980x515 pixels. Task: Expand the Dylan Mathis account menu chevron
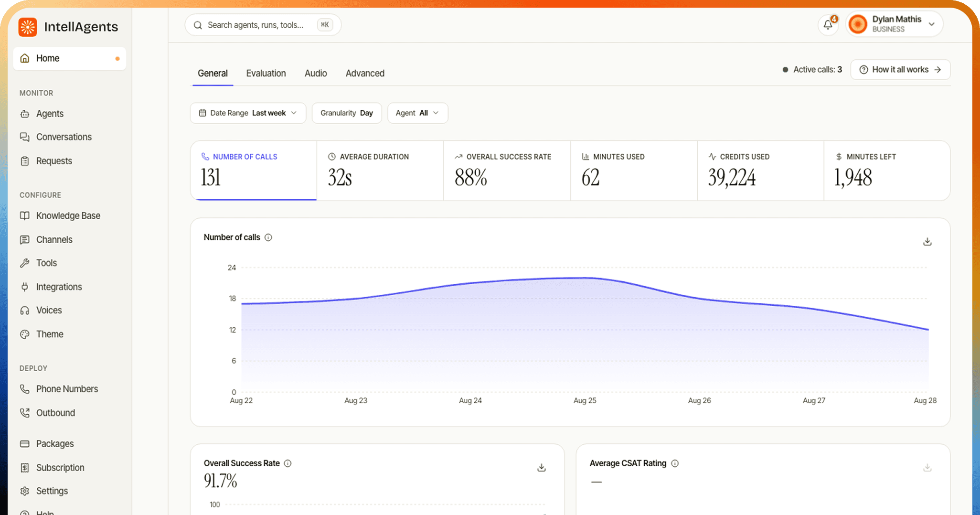pos(931,24)
